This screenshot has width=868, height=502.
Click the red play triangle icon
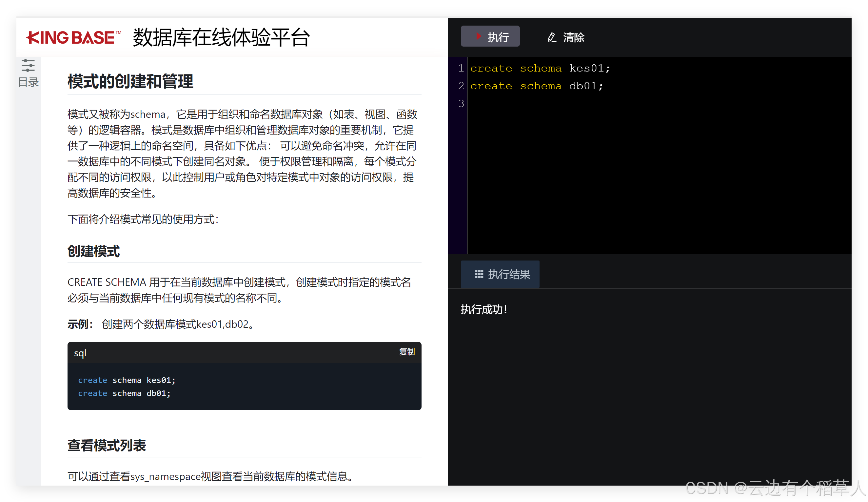(x=479, y=36)
